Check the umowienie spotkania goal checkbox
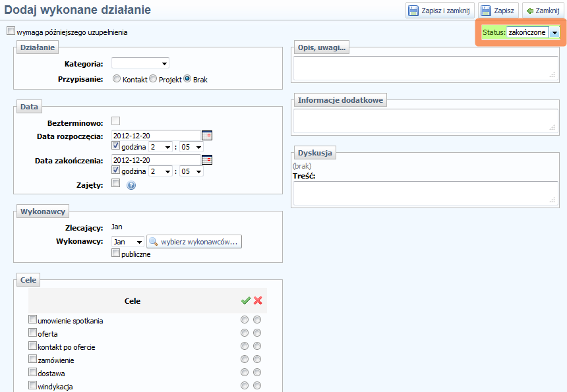Image resolution: width=567 pixels, height=392 pixels. click(32, 320)
